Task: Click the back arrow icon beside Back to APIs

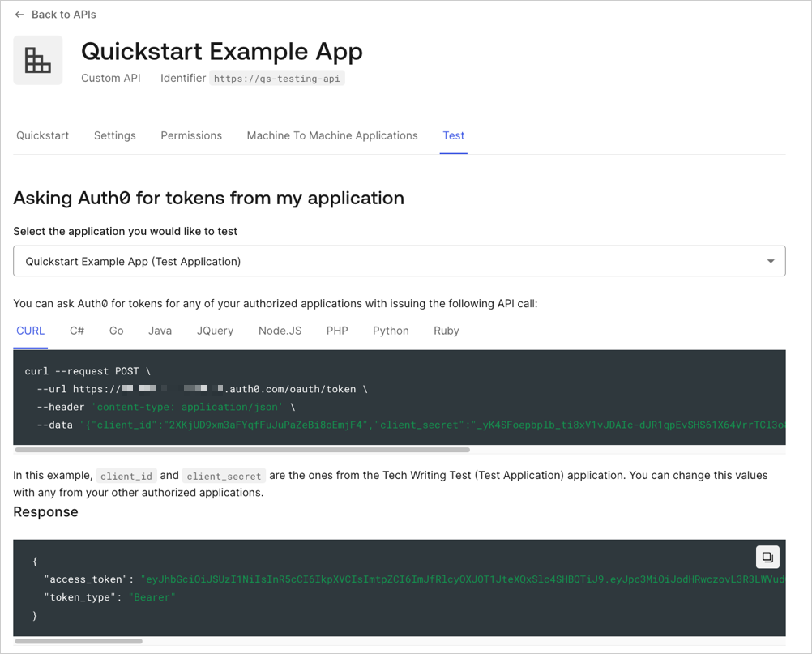Action: [19, 15]
